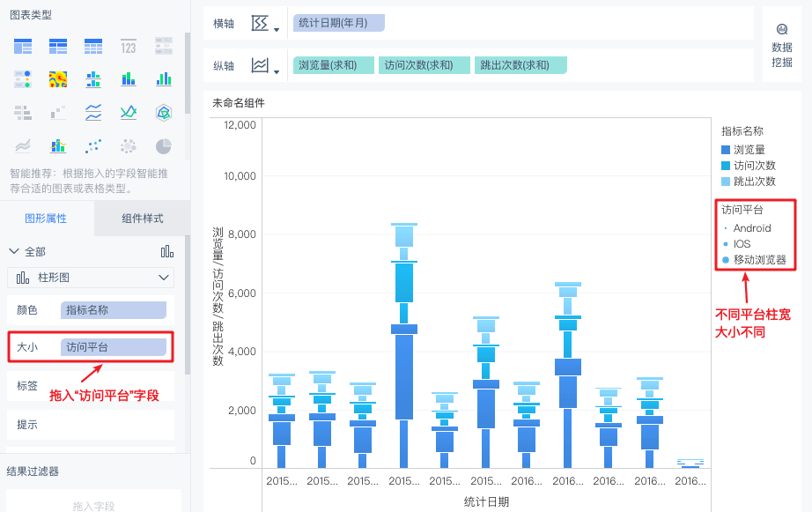The width and height of the screenshot is (812, 512).
Task: Click the 访问次数(求和) measure pill
Action: click(424, 65)
